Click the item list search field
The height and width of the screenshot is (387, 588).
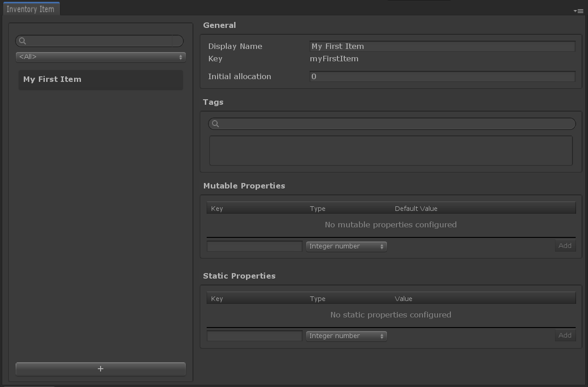point(99,41)
